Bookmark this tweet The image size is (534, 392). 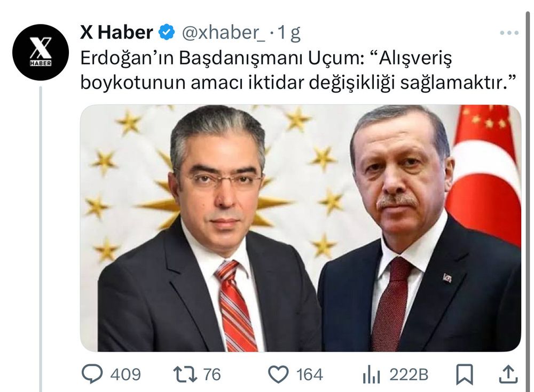pos(465,374)
